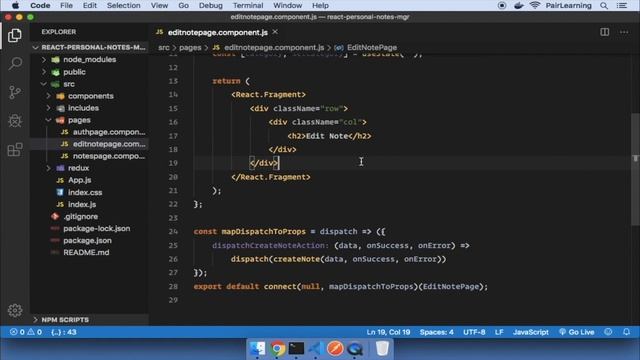Open the Source Control view
The image size is (640, 360).
tap(15, 92)
